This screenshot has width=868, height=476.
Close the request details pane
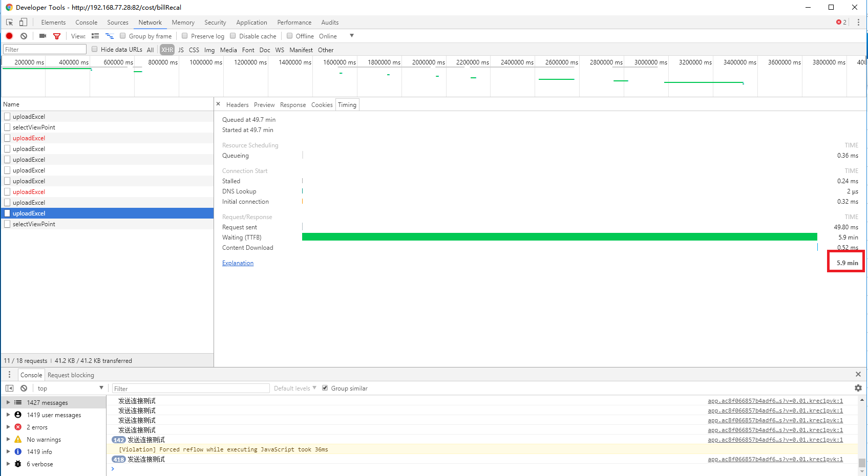pyautogui.click(x=218, y=104)
